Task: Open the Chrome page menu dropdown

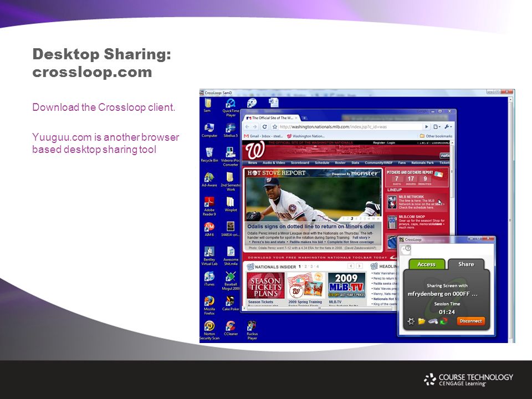Action: point(437,126)
